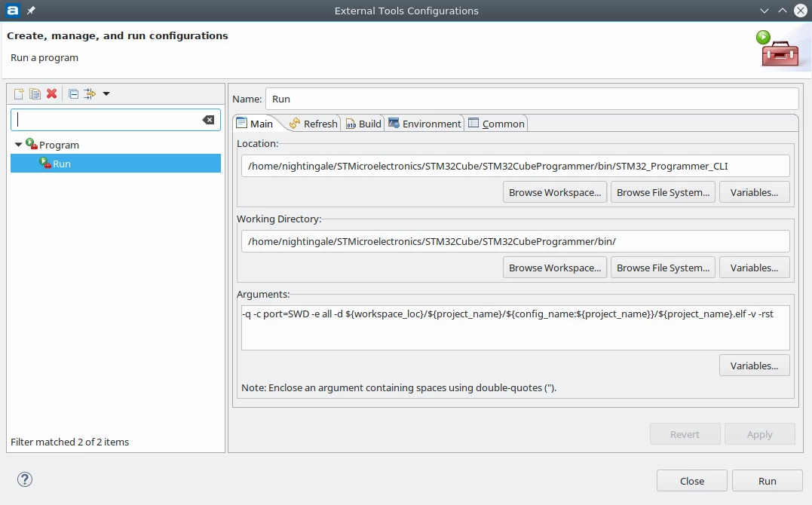The image size is (812, 505).
Task: Edit the Name field
Action: coord(532,99)
